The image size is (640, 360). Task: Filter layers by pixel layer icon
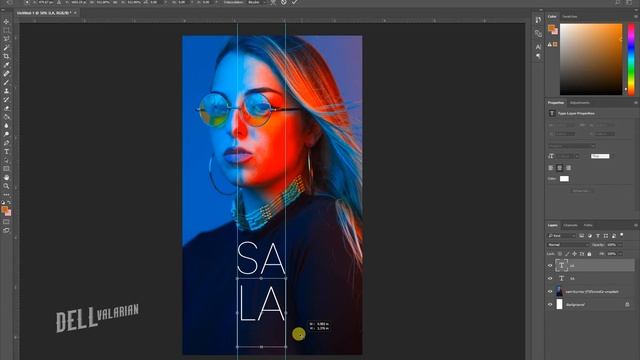582,236
